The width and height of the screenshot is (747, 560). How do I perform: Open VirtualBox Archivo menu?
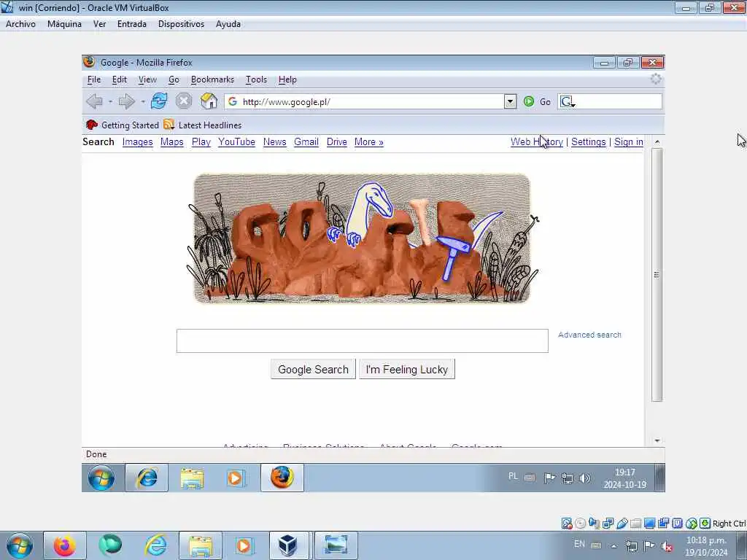pyautogui.click(x=20, y=24)
